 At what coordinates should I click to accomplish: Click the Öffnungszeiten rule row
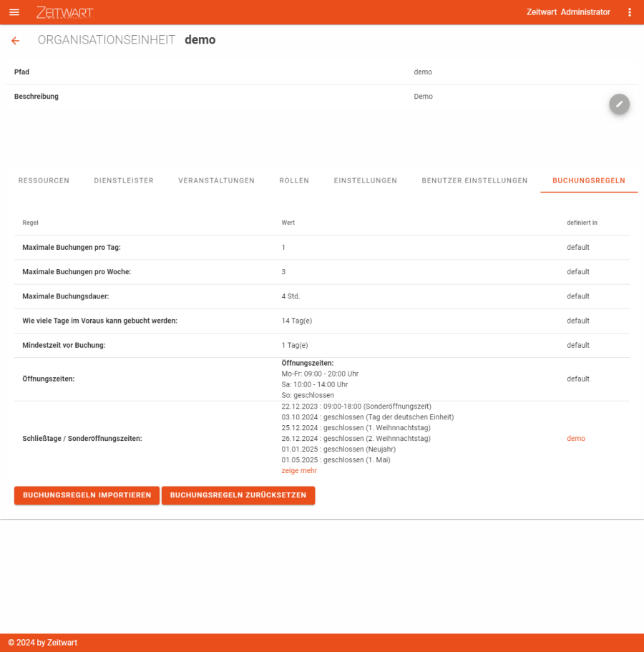[x=321, y=379]
